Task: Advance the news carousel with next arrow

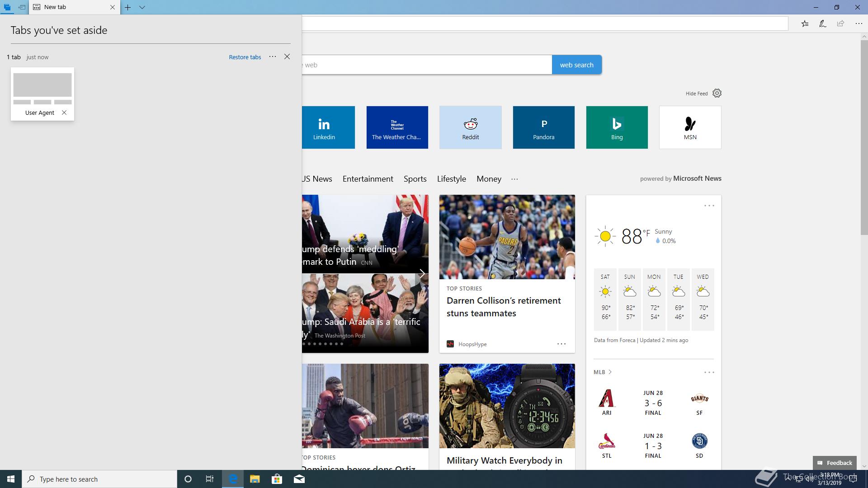Action: [x=421, y=273]
